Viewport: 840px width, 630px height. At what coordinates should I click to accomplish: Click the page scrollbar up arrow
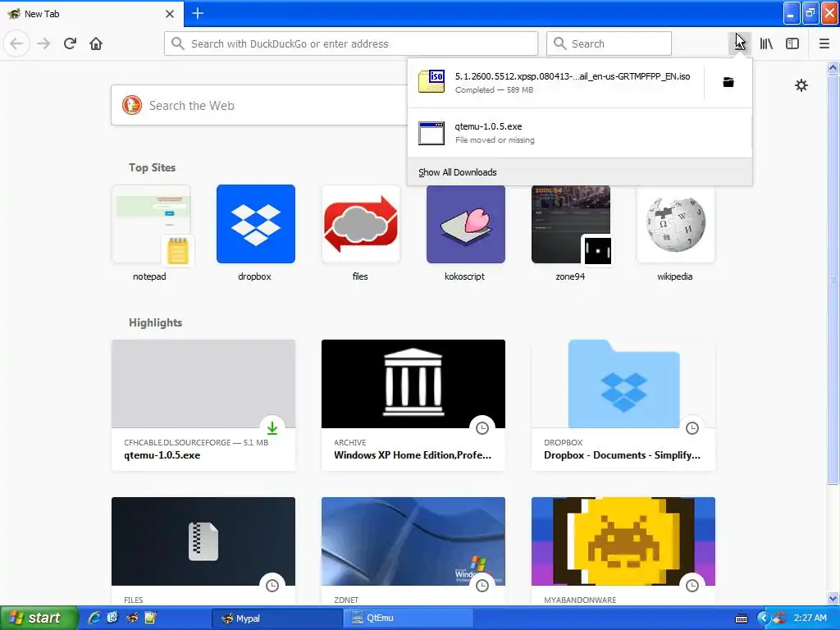[x=833, y=67]
